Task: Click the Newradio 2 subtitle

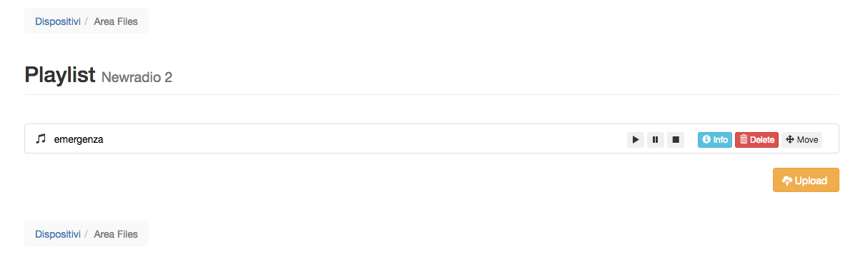Action: click(x=137, y=77)
